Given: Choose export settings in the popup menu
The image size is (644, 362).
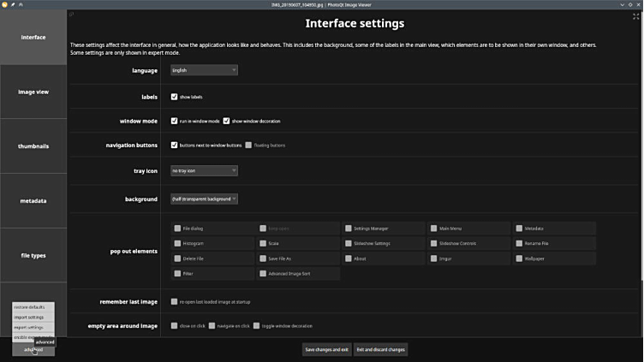Looking at the screenshot, I should coord(29,327).
